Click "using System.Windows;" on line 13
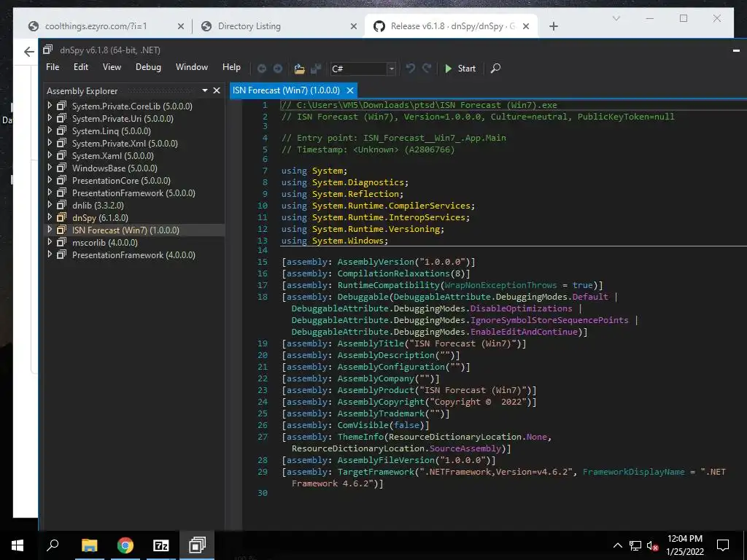This screenshot has width=747, height=560. [x=334, y=241]
